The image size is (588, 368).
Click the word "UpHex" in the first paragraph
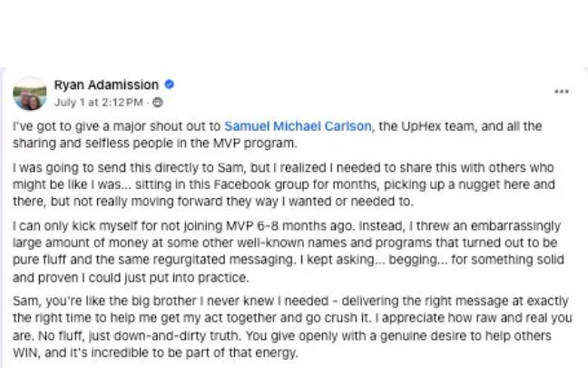[421, 126]
